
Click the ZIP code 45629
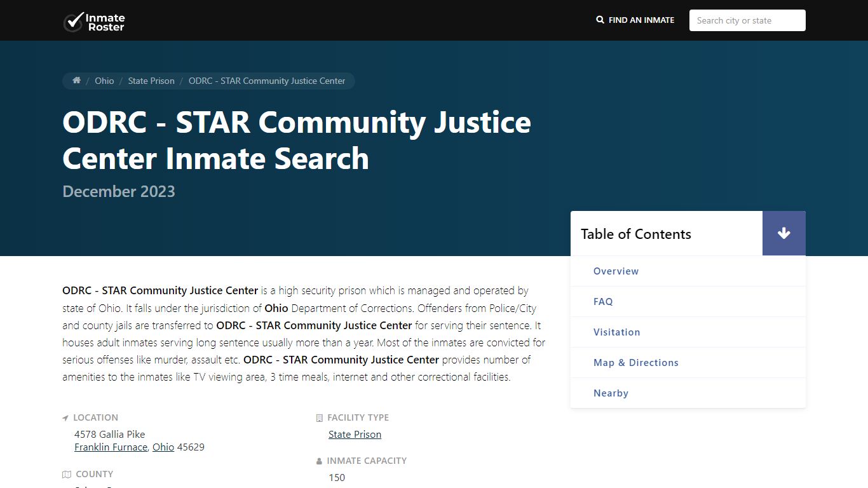point(191,447)
